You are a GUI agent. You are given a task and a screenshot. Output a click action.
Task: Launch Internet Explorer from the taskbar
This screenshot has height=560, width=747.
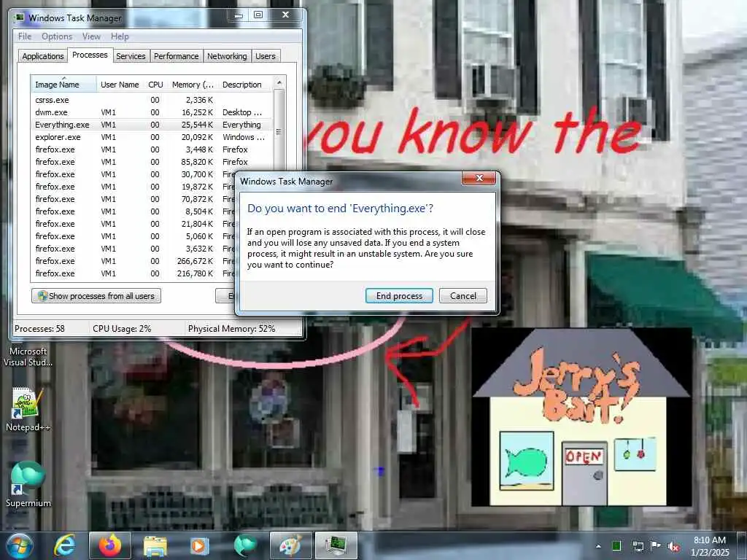pos(64,545)
